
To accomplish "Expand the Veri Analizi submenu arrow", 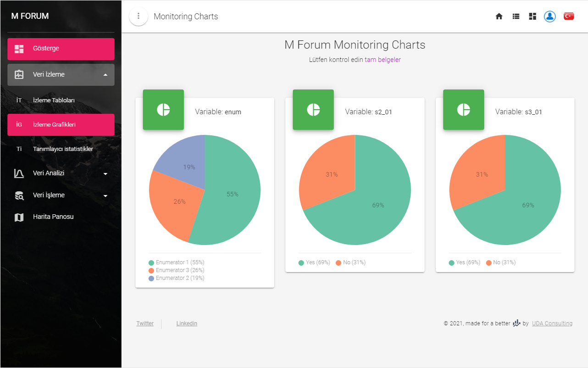I will (105, 174).
